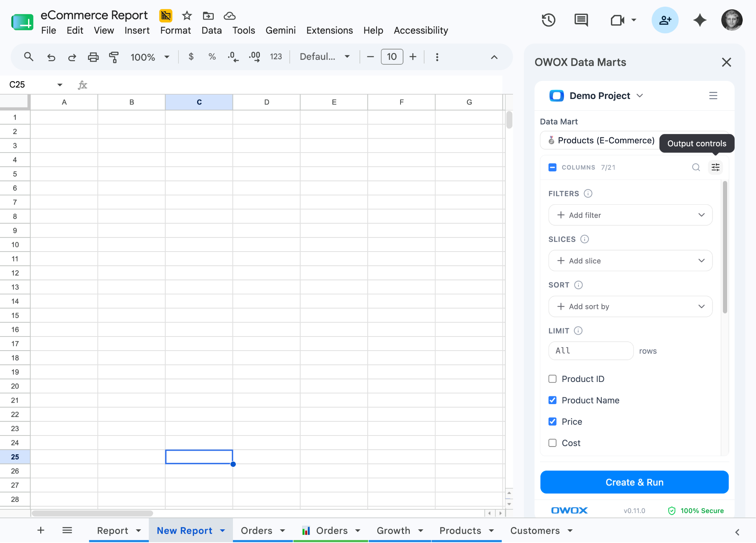This screenshot has height=543, width=756.
Task: Click the Limit rows input field
Action: pos(591,351)
